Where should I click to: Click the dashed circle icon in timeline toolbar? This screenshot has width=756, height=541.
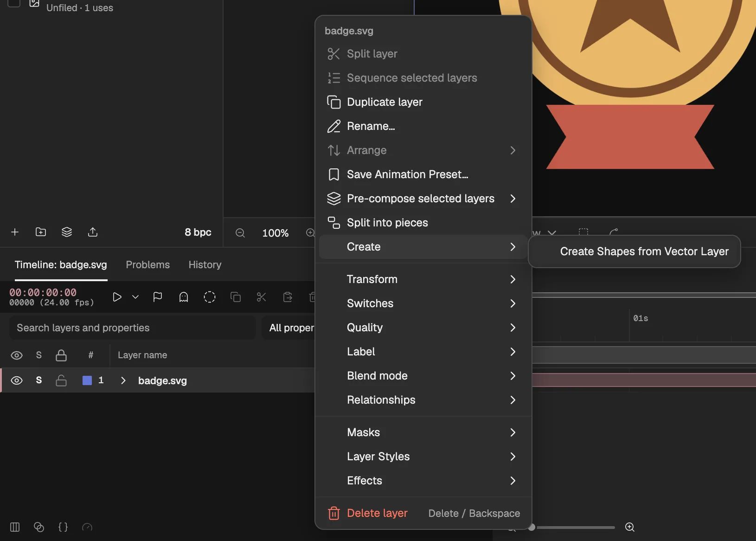click(210, 297)
